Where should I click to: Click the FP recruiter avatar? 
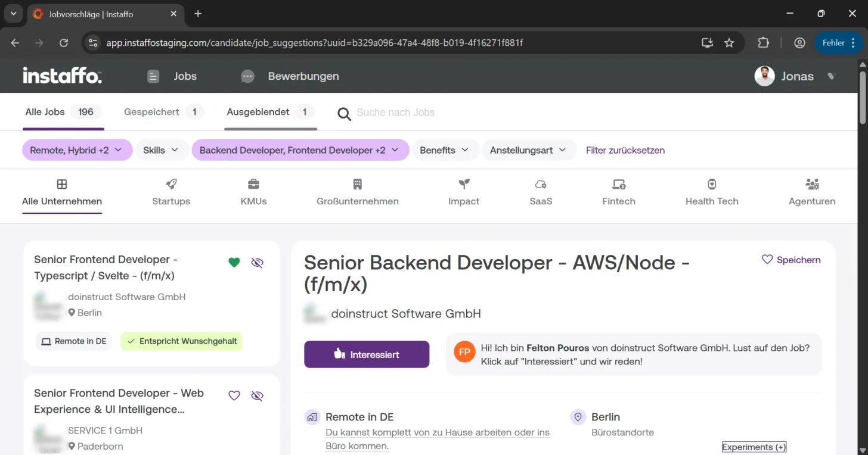tap(464, 352)
